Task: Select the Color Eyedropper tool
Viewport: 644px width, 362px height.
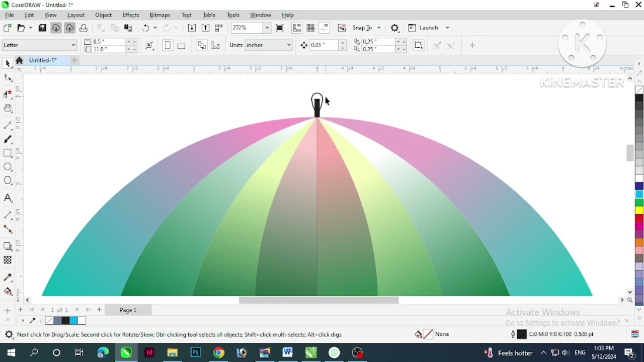Action: pos(8,277)
